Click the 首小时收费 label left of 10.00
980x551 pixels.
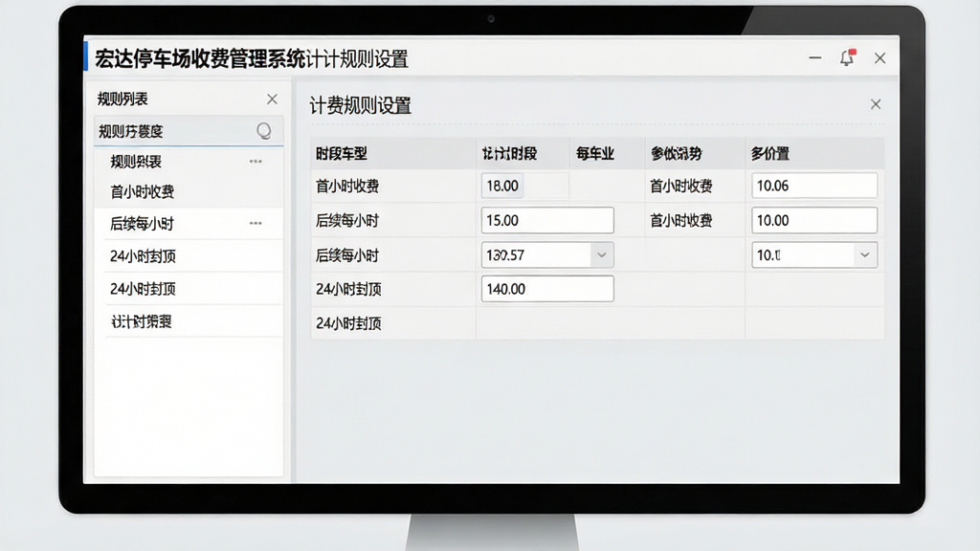(x=681, y=221)
